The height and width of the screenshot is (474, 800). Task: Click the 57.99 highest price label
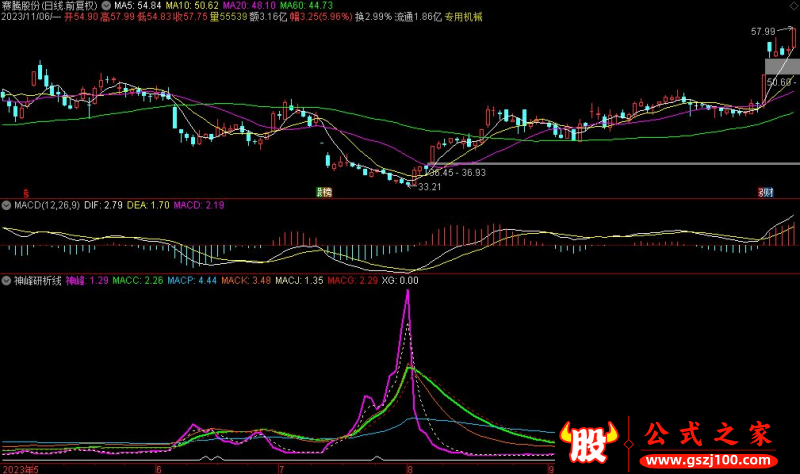click(764, 33)
